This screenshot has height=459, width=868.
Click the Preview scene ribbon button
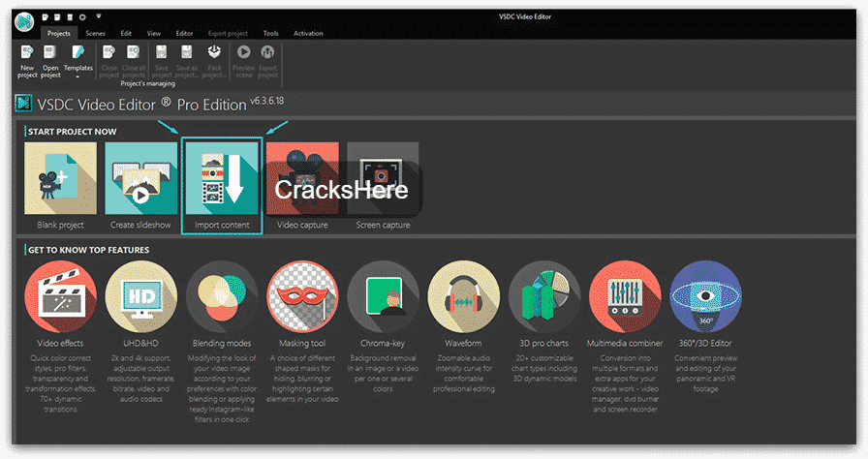click(243, 61)
